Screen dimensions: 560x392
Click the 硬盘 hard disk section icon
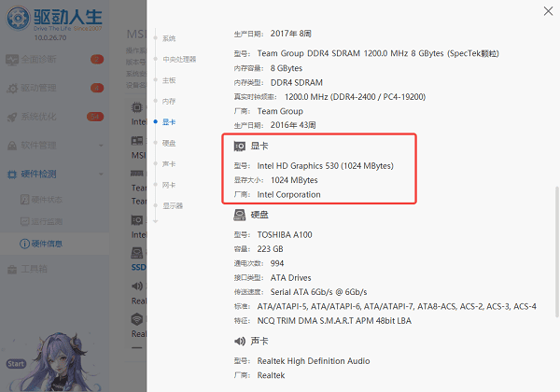(x=239, y=215)
